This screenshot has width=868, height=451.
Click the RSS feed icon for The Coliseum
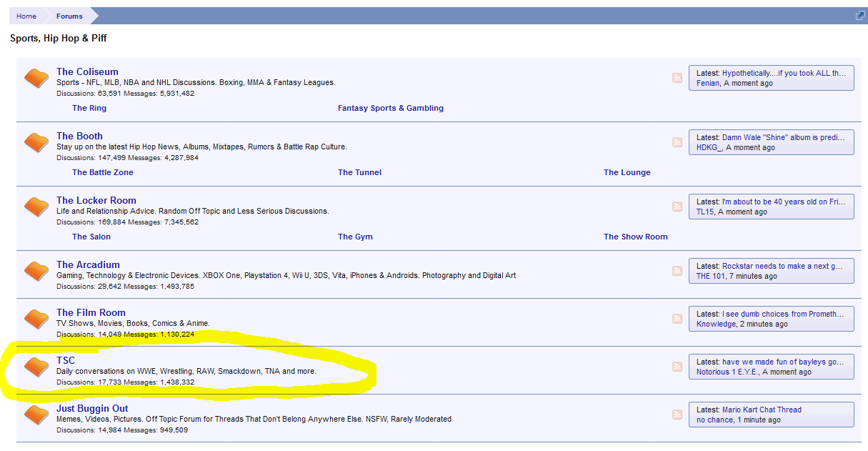tap(677, 78)
